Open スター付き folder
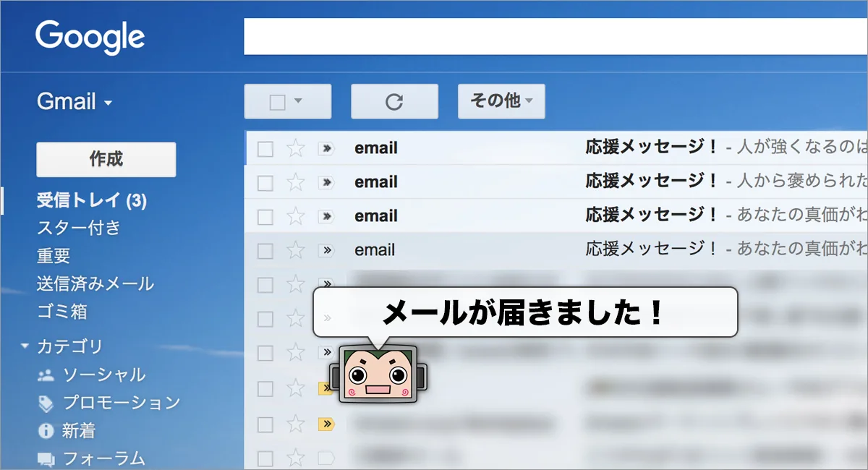 79,228
